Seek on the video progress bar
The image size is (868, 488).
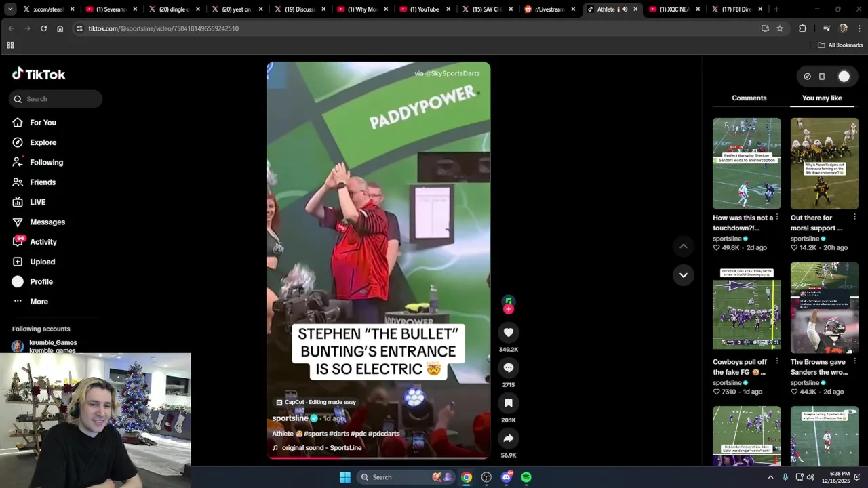tap(378, 457)
